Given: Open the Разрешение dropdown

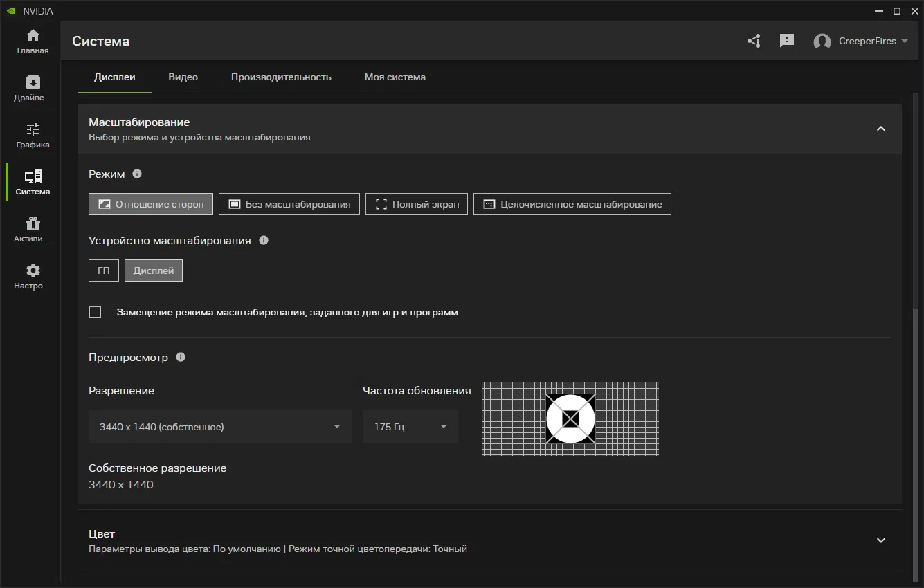Looking at the screenshot, I should (x=220, y=426).
